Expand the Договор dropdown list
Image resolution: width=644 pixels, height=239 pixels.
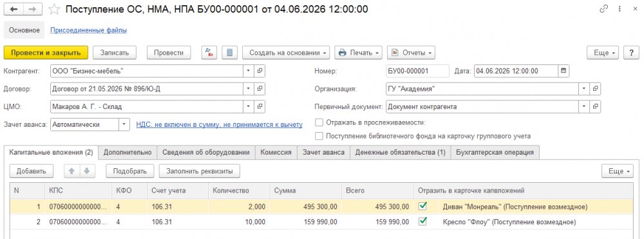pos(249,89)
